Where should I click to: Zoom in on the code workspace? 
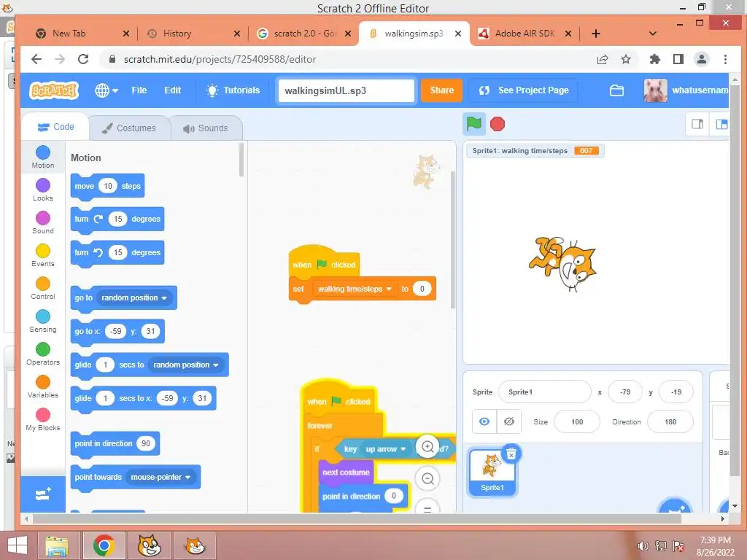[x=427, y=447]
